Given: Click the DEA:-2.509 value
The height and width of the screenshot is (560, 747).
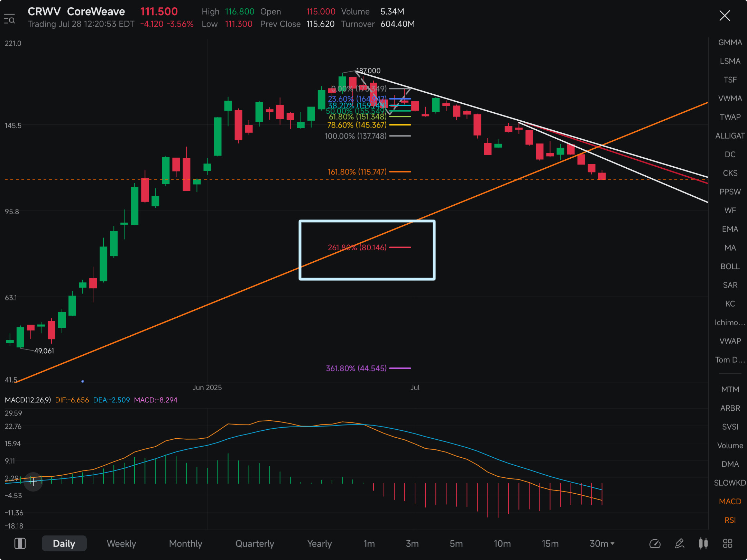Looking at the screenshot, I should point(111,400).
